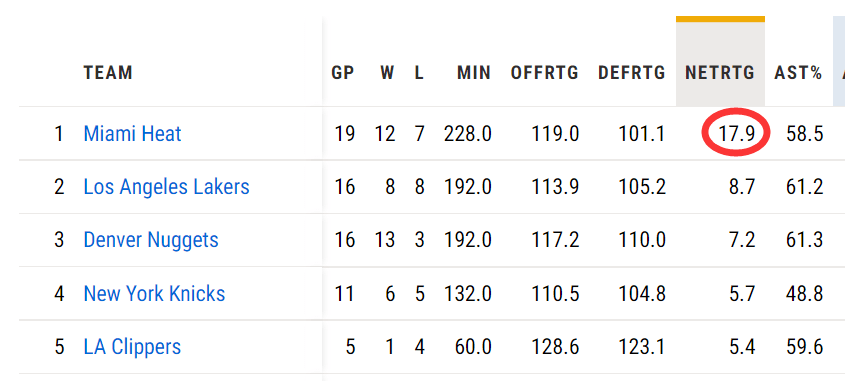Sort table by W column header
This screenshot has width=845, height=381.
(x=387, y=73)
